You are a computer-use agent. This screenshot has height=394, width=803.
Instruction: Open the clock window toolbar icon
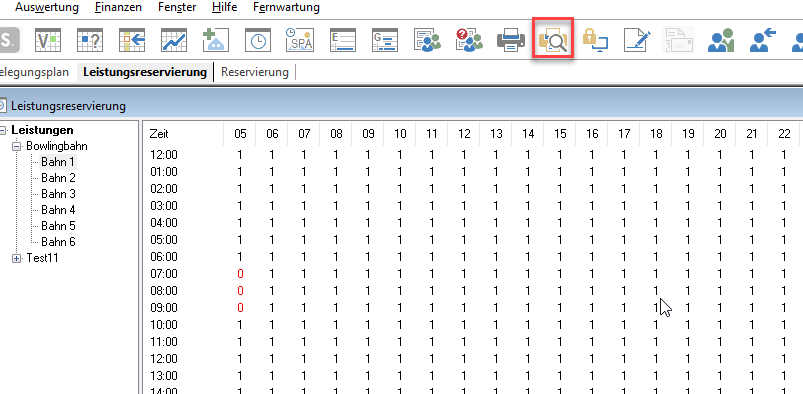pyautogui.click(x=258, y=40)
